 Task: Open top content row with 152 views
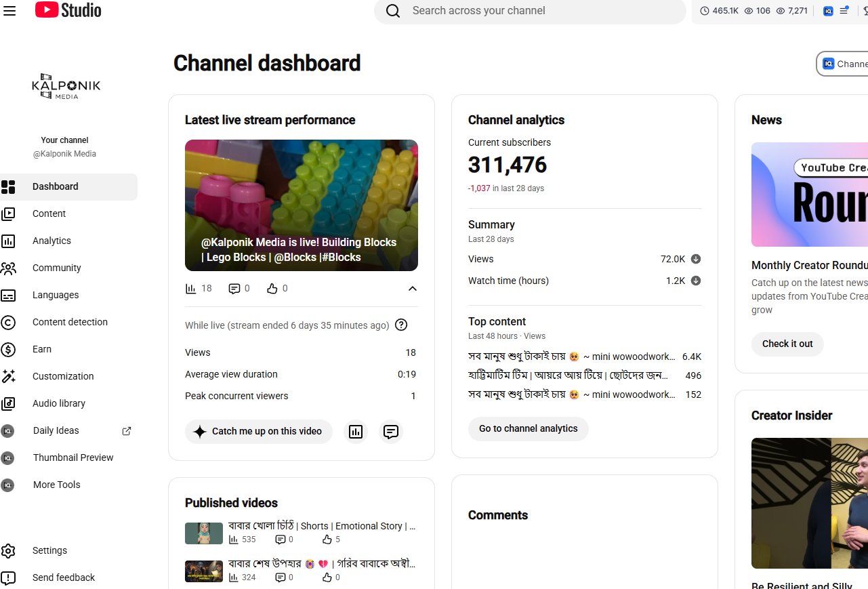(x=585, y=394)
